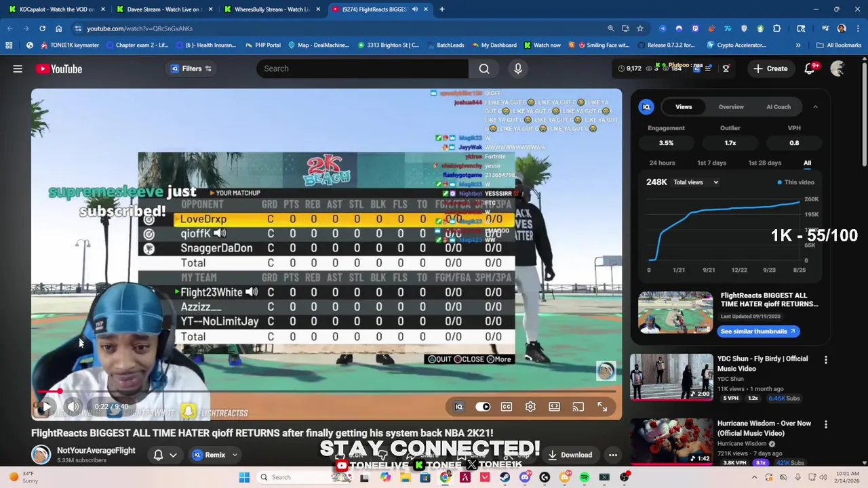
Task: Open options for YDC Shun Fly Birdy video
Action: point(826,360)
